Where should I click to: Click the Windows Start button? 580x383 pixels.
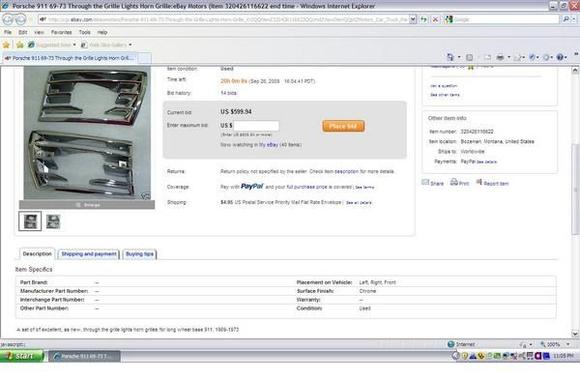21,356
